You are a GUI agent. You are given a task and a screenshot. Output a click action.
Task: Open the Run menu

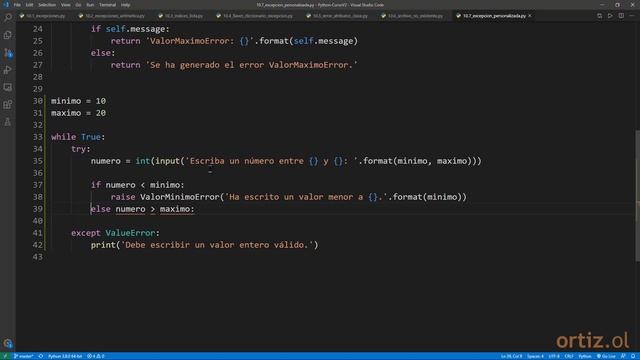(90, 5)
